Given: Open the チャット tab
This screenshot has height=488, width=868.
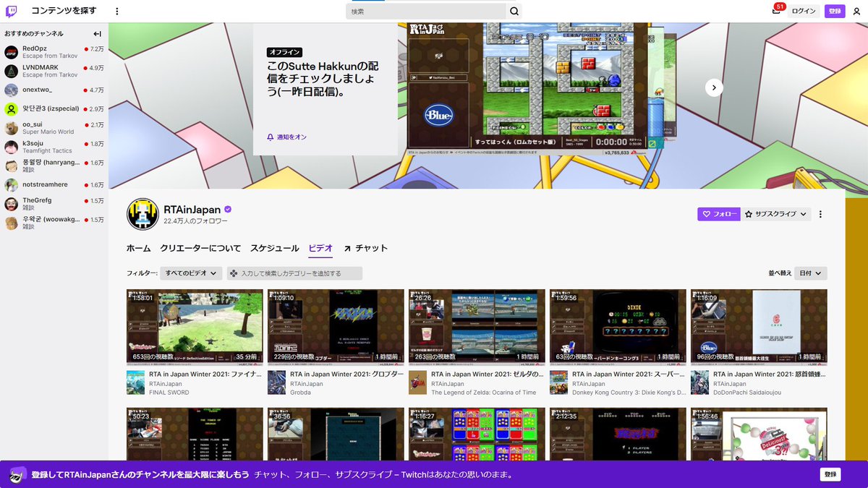Looking at the screenshot, I should (366, 248).
